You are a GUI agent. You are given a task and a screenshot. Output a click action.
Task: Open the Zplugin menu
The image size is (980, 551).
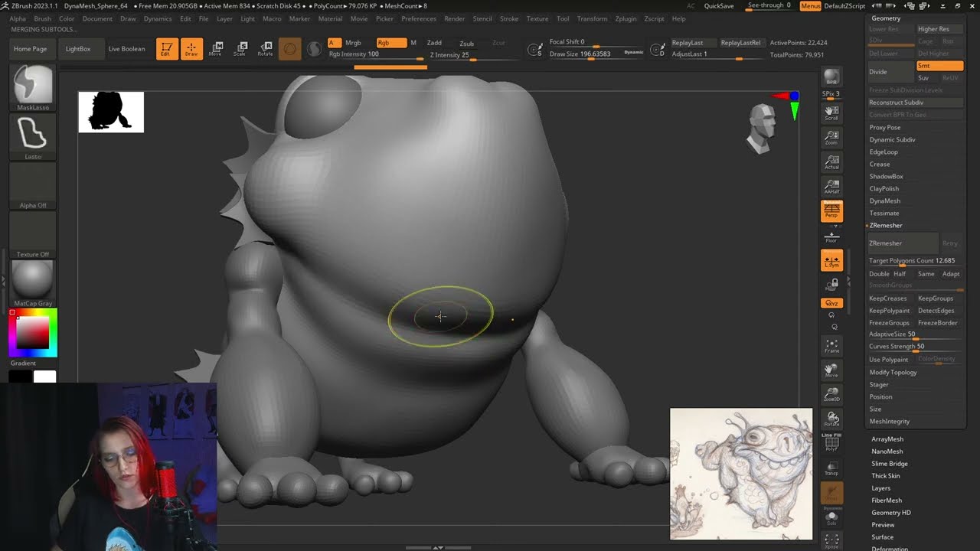[x=626, y=18]
